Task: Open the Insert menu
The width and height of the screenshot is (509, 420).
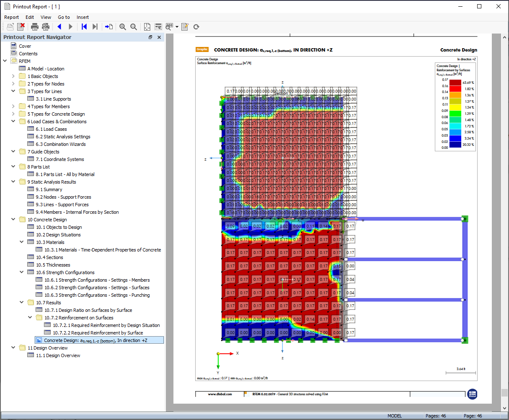Action: [x=83, y=17]
